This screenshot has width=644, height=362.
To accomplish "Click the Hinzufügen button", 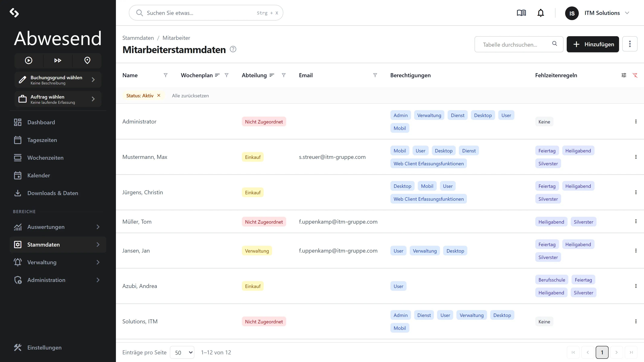I will pyautogui.click(x=592, y=44).
